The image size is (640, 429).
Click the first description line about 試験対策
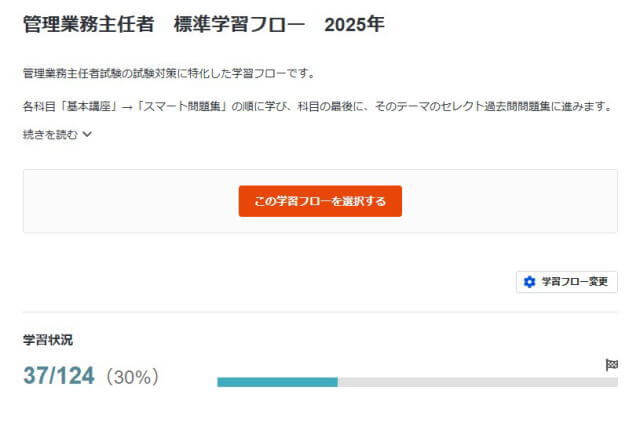(168, 73)
